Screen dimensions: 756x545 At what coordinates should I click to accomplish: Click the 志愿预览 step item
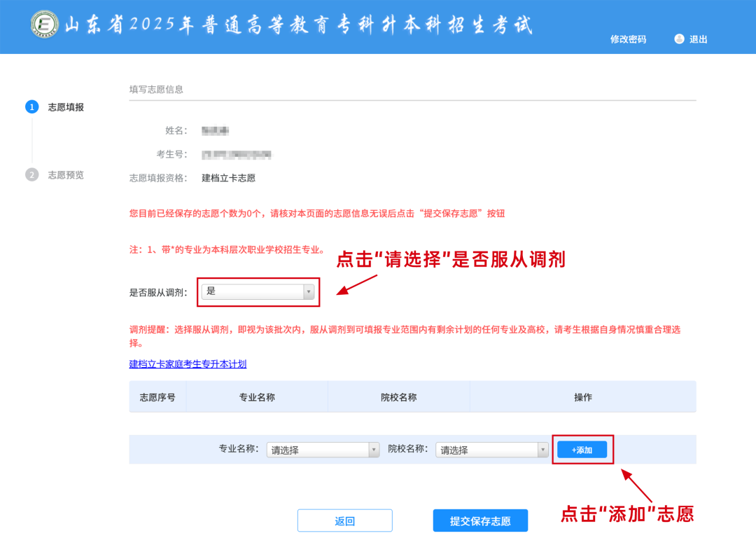click(x=64, y=174)
